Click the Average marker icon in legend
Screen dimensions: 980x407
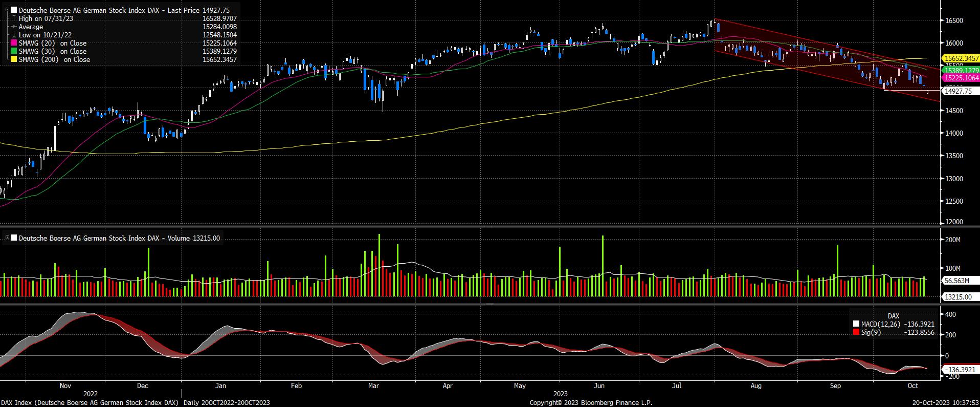click(x=14, y=27)
